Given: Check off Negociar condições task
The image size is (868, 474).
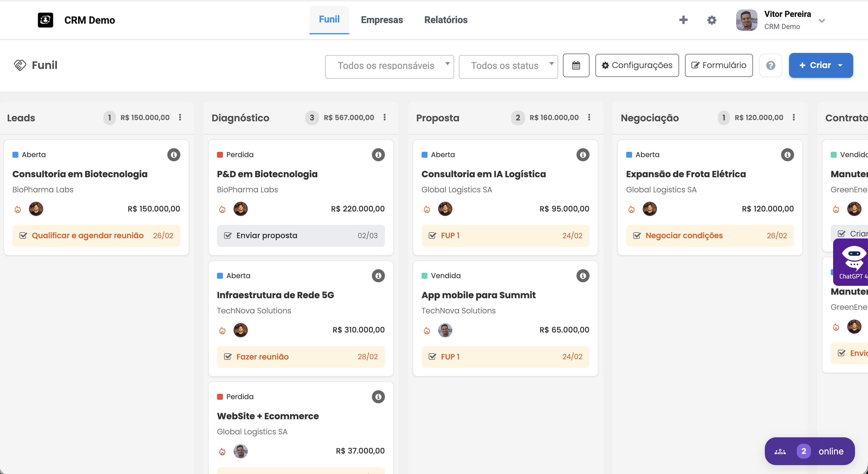Looking at the screenshot, I should pos(637,236).
